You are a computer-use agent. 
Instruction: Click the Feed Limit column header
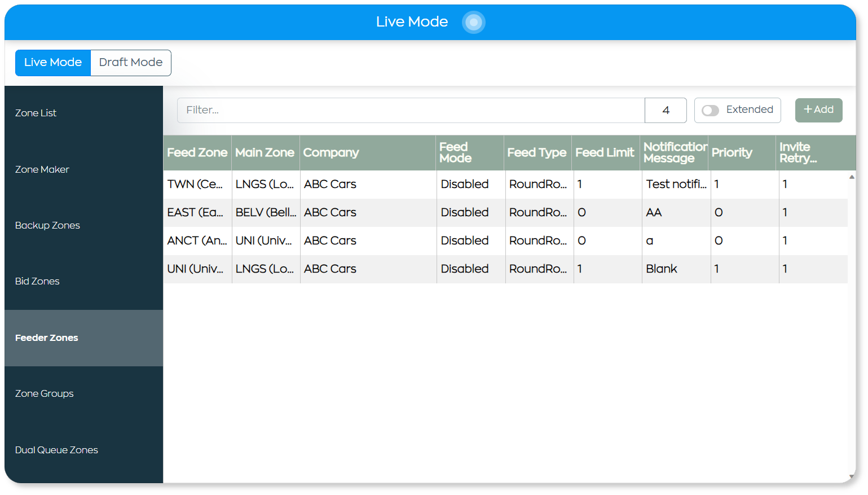click(606, 152)
